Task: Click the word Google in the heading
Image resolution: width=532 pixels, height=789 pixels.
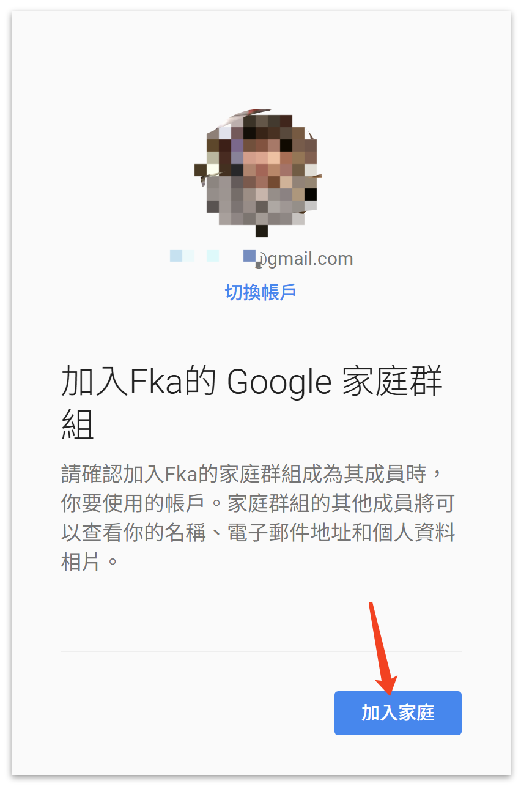Action: click(279, 383)
